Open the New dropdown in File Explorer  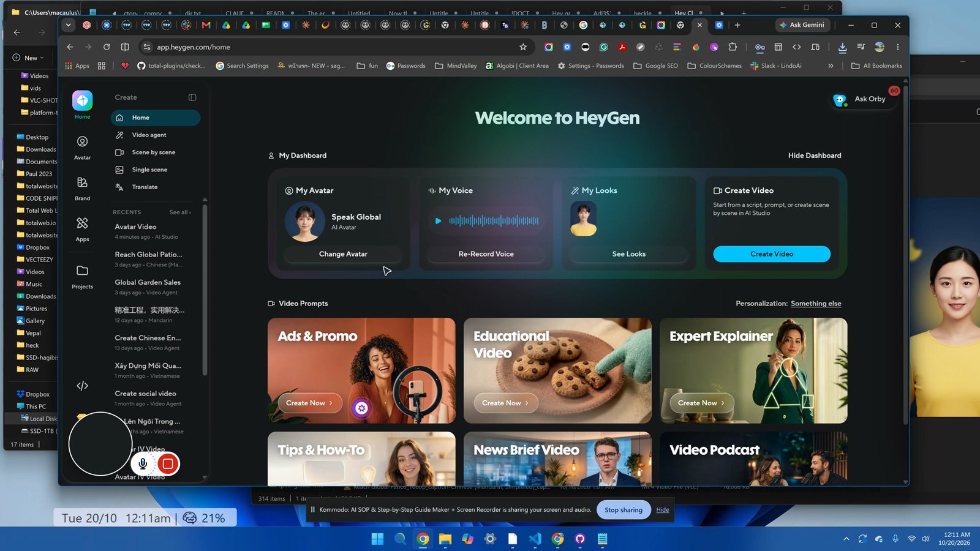[x=28, y=58]
